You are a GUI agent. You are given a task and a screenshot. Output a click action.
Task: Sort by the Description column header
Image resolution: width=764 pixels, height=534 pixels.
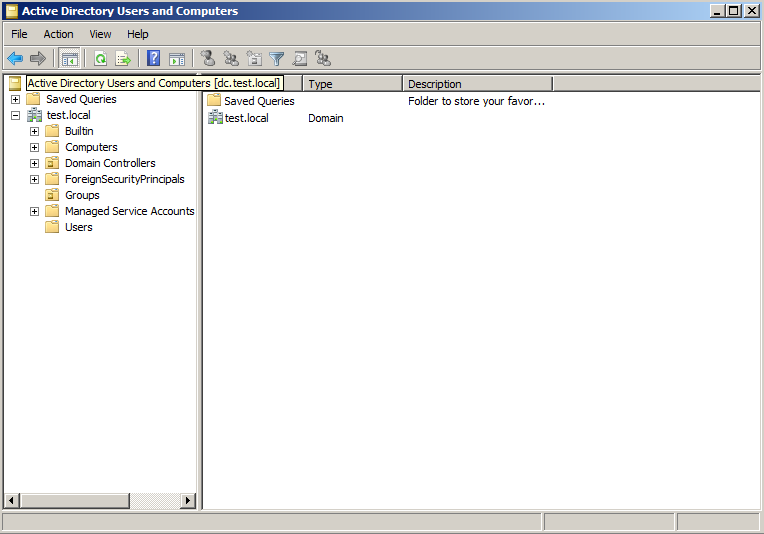point(478,84)
